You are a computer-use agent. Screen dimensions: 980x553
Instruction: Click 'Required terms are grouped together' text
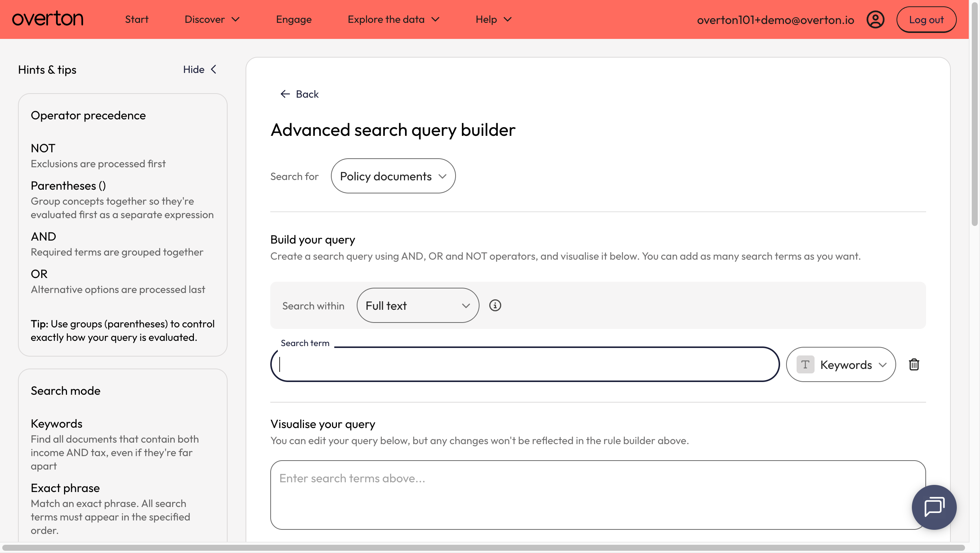117,252
